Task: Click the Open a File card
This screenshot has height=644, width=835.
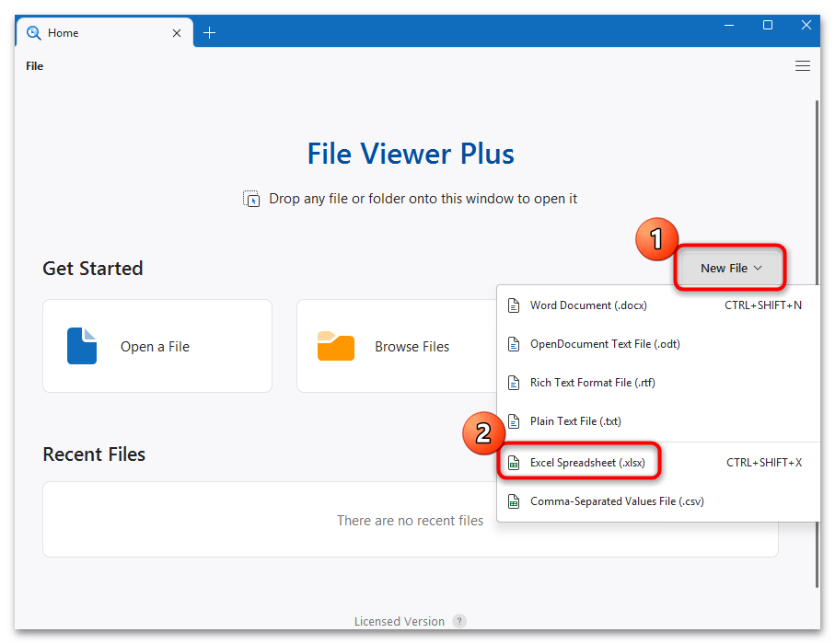Action: [157, 346]
